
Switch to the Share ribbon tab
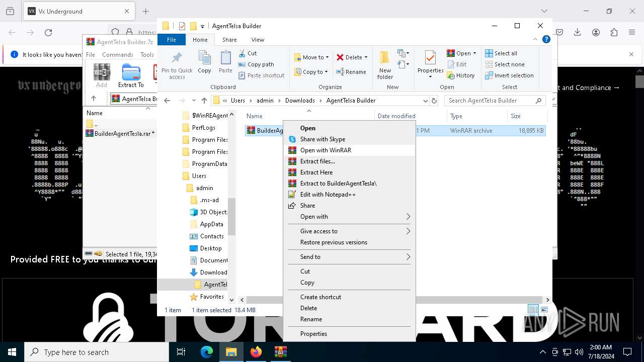click(229, 40)
